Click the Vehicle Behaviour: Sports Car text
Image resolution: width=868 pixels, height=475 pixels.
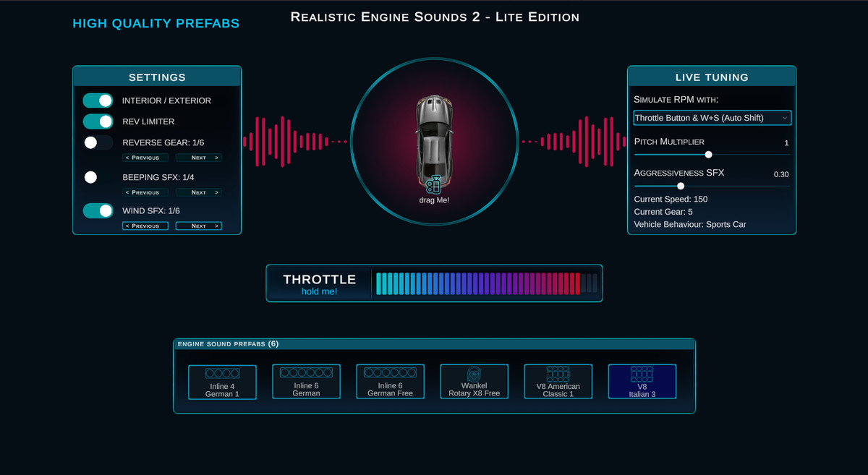(690, 224)
